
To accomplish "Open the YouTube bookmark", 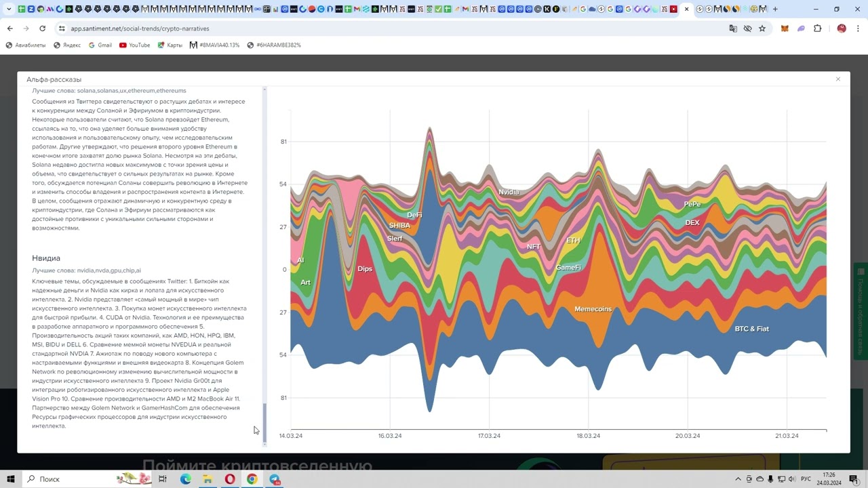I will [x=134, y=45].
